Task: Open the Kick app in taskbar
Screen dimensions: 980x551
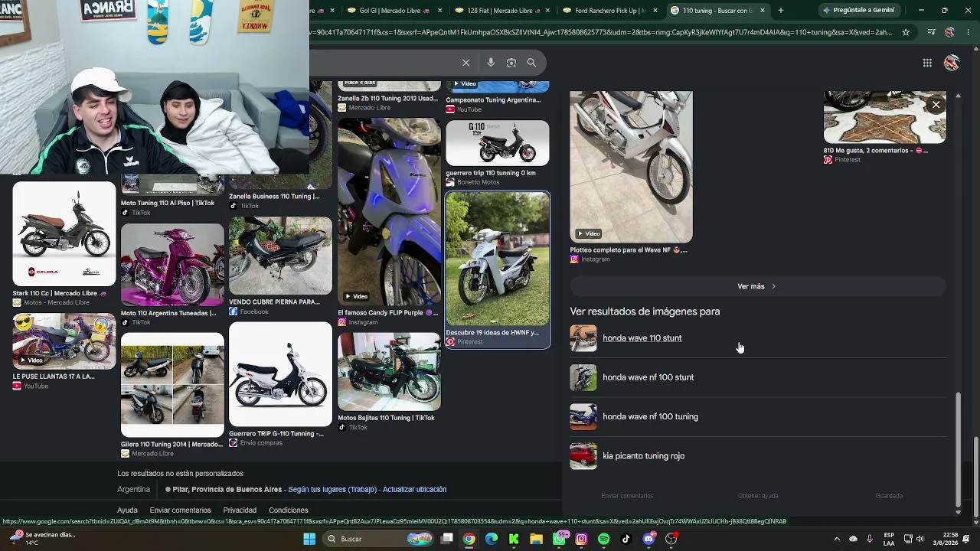Action: pyautogui.click(x=514, y=539)
